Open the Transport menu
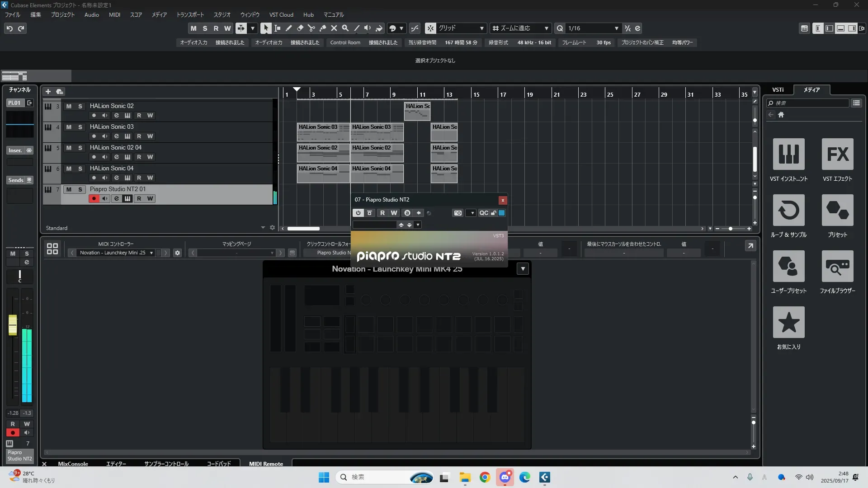The image size is (868, 488). [190, 14]
